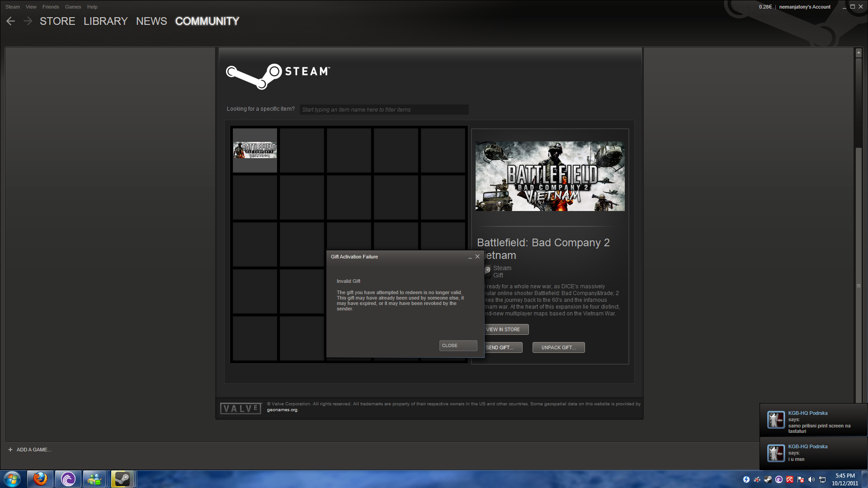Click Daemon Tools tray icon

pyautogui.click(x=746, y=479)
